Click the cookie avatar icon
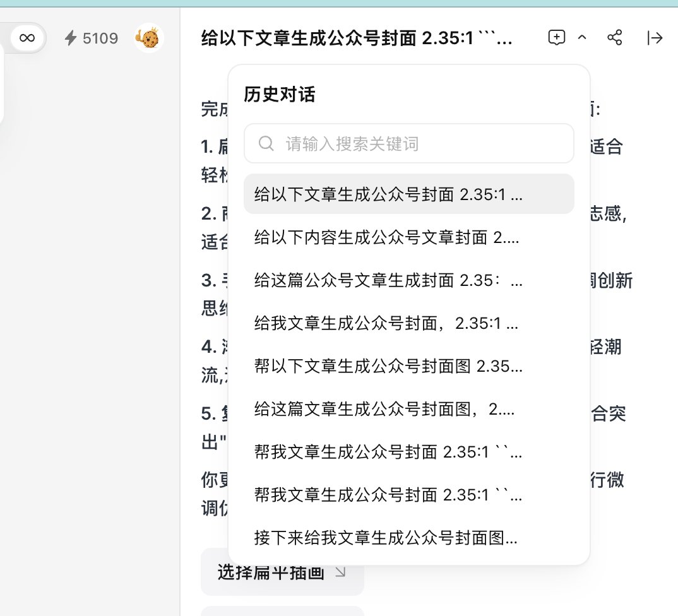 pos(148,38)
